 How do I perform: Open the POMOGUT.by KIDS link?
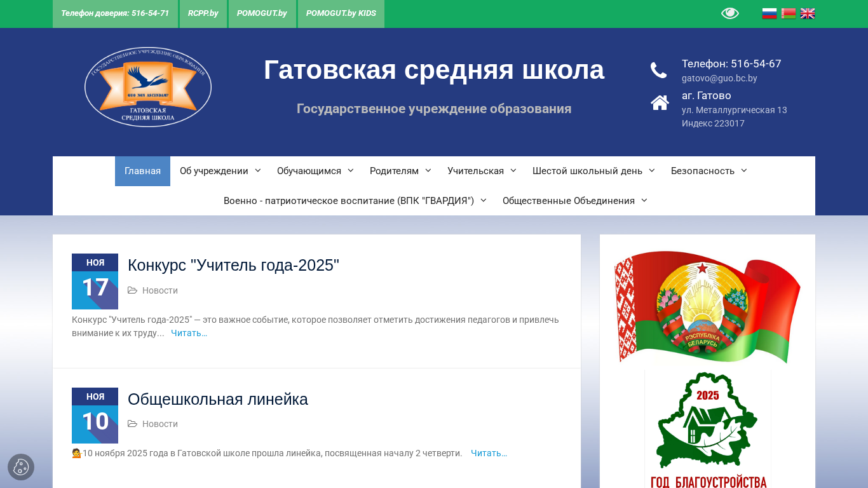coord(341,13)
